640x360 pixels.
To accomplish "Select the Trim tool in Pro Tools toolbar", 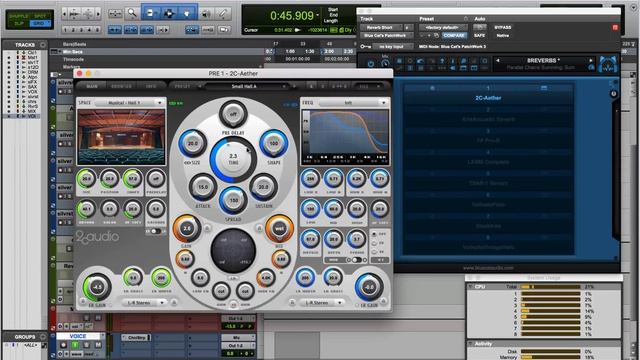I will [x=150, y=13].
